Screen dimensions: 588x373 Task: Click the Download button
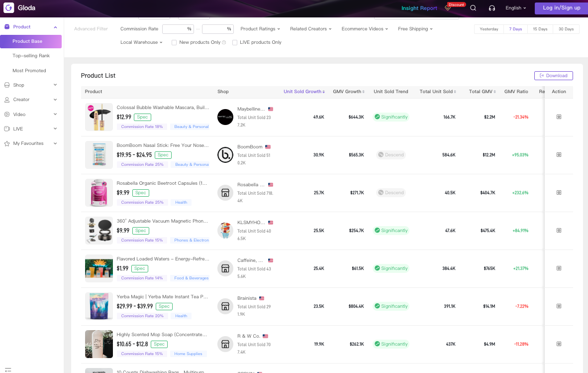pos(554,75)
